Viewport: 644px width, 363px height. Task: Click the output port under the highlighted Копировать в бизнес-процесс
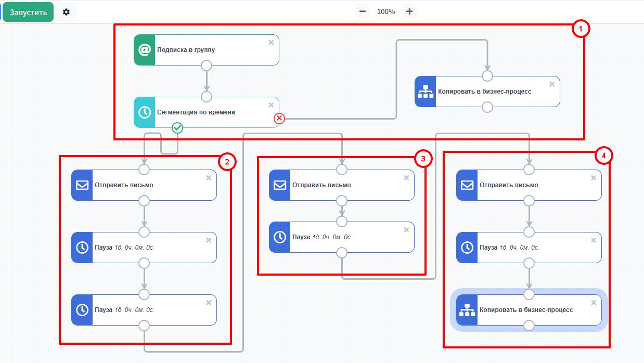pyautogui.click(x=529, y=326)
